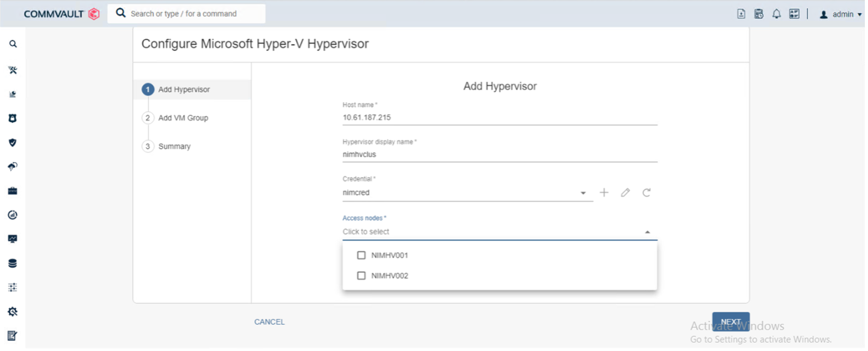Expand the Credential dropdown arrow

click(583, 193)
